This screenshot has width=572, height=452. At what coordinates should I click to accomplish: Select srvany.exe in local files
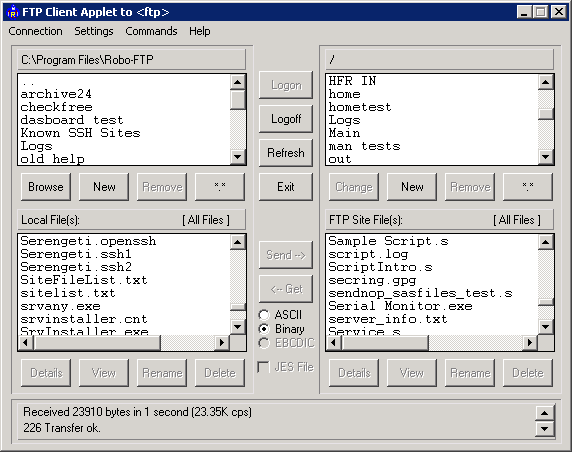[x=124, y=306]
